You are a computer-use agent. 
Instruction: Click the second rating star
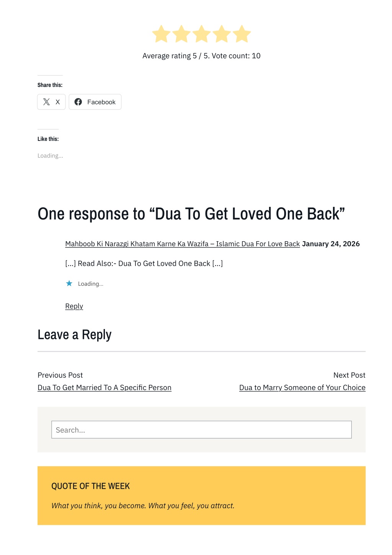click(x=181, y=34)
